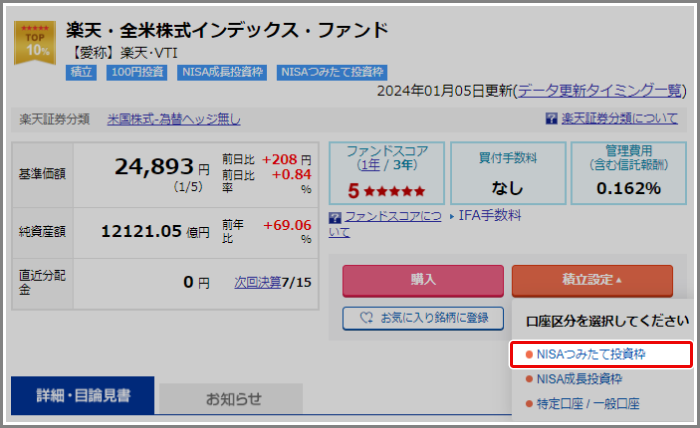This screenshot has width=700, height=428.
Task: Select NISA成長投資枠 from account menu
Action: 579,379
